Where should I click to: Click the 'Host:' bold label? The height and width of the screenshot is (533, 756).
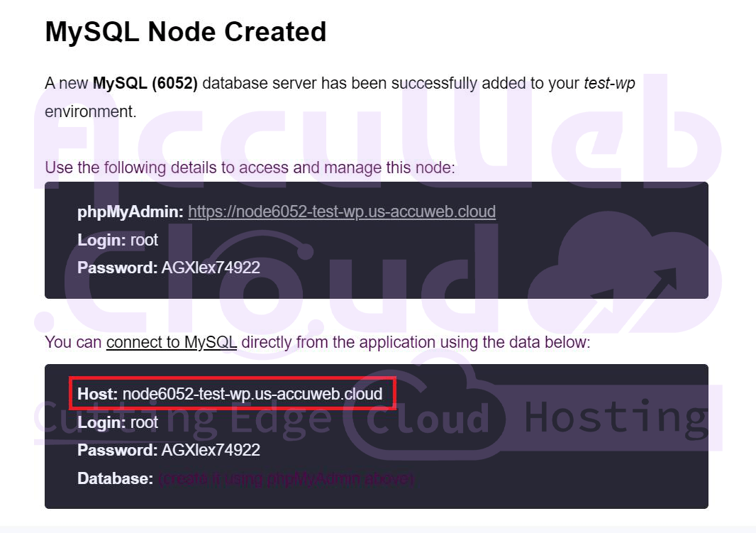click(98, 394)
